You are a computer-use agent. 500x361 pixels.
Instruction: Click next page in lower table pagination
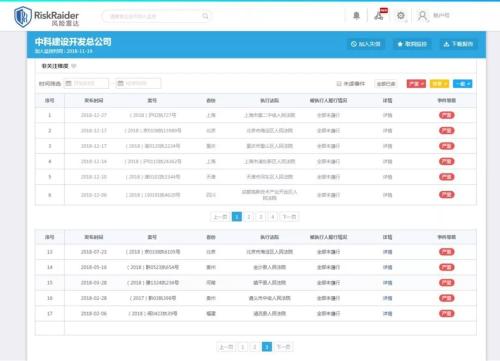tap(283, 347)
